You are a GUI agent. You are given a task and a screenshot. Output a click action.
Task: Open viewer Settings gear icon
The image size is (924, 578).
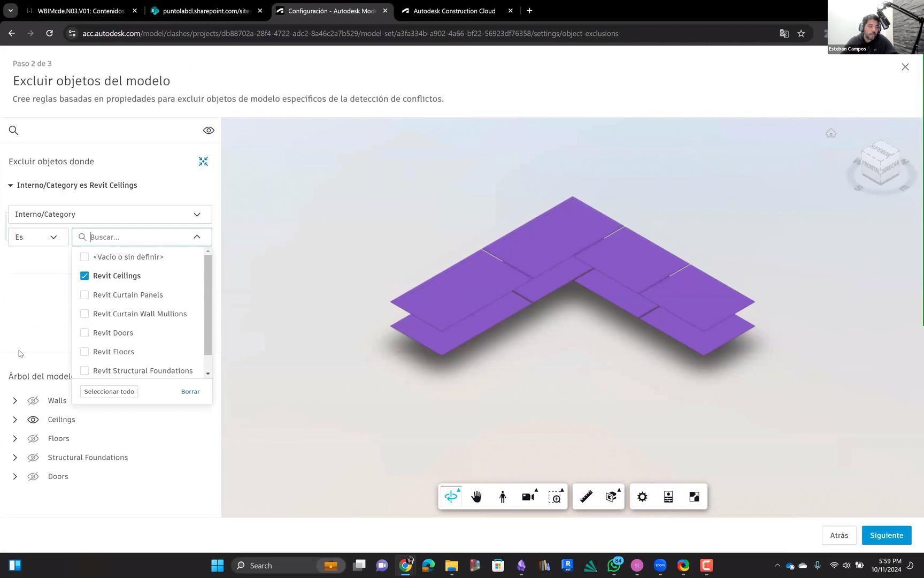click(642, 497)
